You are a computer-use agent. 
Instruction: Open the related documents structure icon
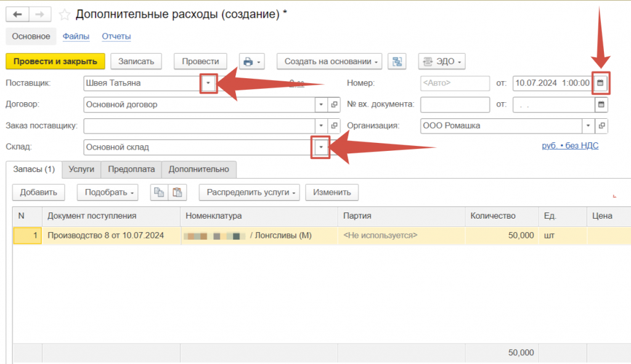click(397, 62)
